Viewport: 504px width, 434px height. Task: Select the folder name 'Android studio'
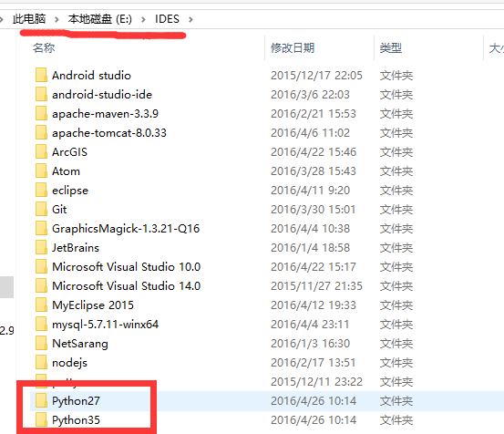[x=92, y=76]
